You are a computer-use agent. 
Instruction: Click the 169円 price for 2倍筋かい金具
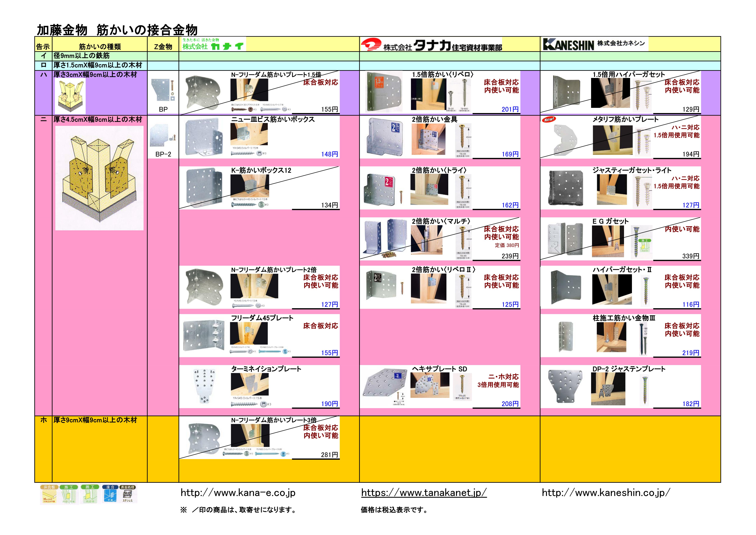click(x=510, y=154)
